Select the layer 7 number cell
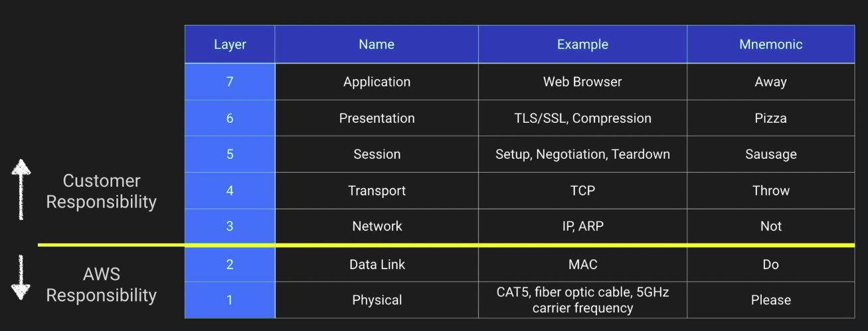This screenshot has width=868, height=331. pos(230,82)
